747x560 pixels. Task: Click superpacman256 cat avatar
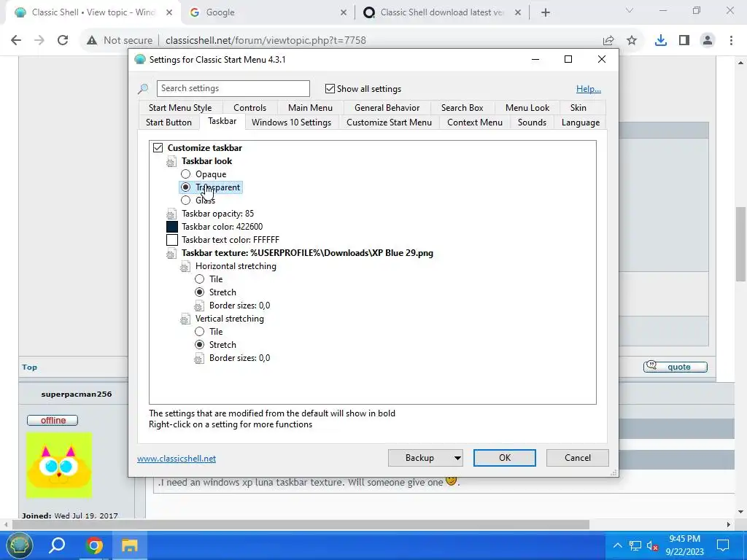pyautogui.click(x=59, y=464)
